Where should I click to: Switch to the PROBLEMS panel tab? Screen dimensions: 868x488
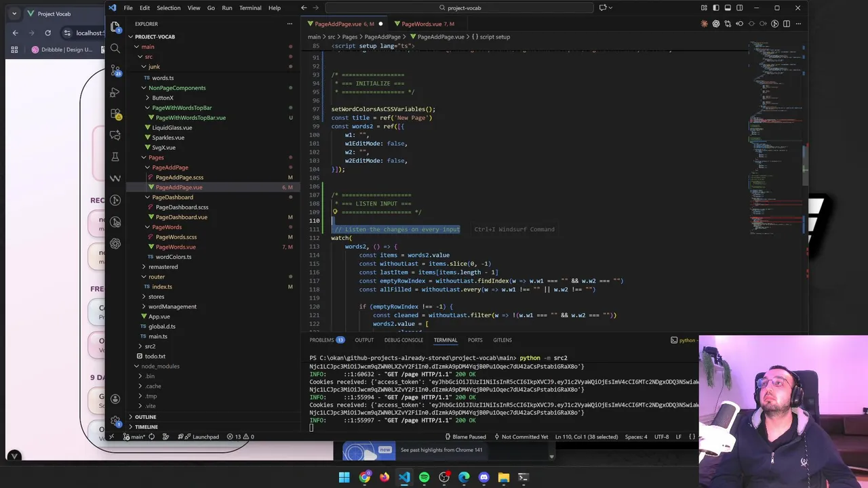[x=327, y=340]
